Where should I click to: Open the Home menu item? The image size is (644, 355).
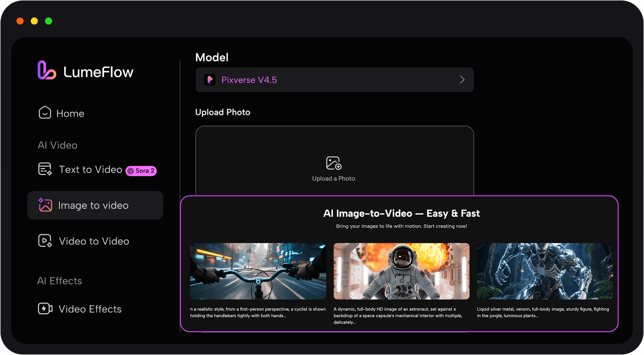tap(71, 113)
